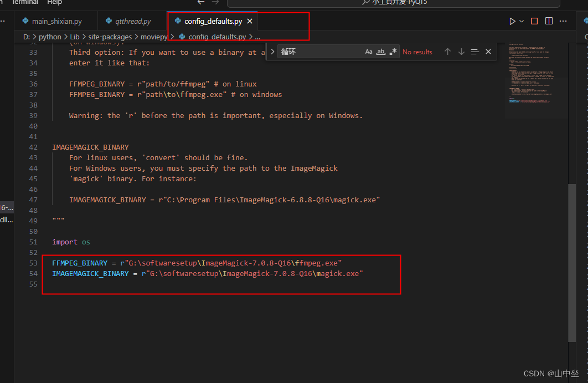
Task: Click the vertical editor scrollbar
Action: click(571, 263)
